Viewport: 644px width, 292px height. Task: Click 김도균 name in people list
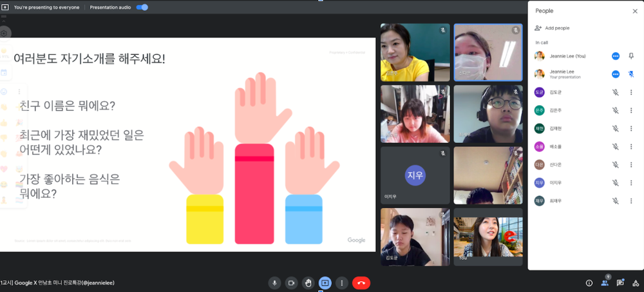pos(556,92)
